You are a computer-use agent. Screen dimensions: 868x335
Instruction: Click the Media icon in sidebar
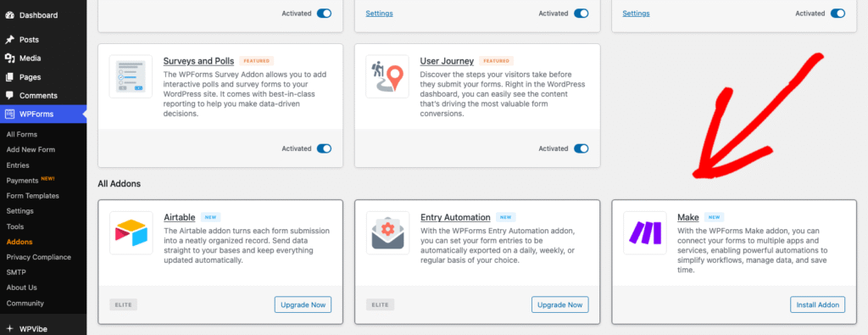tap(9, 59)
